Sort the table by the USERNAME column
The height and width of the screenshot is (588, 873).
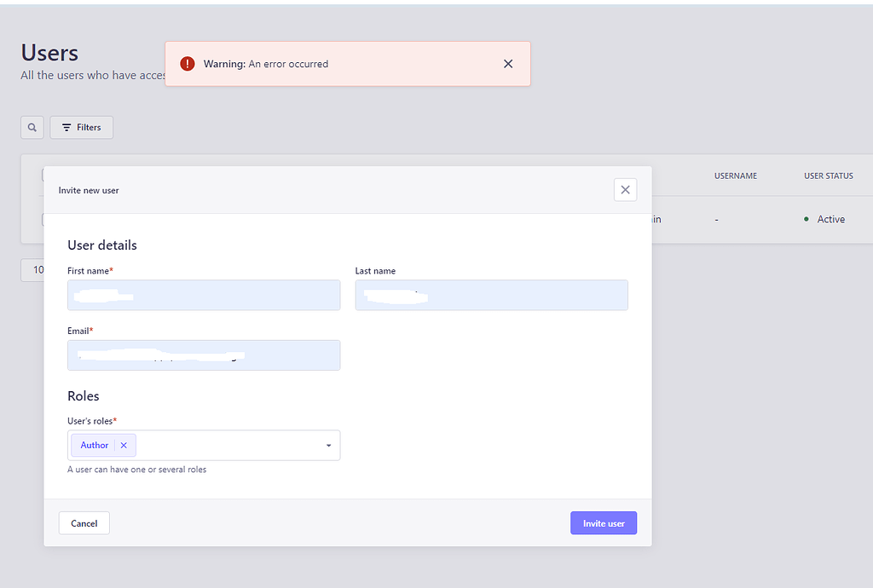coord(735,176)
